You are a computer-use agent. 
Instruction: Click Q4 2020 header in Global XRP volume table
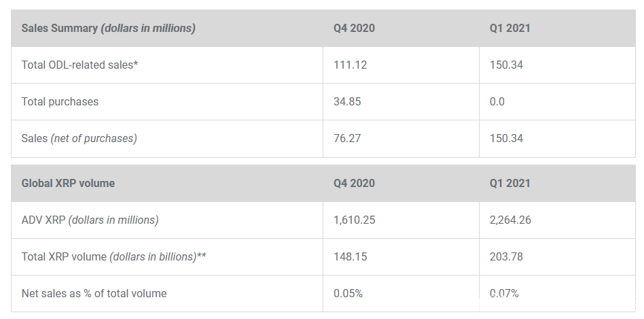354,183
